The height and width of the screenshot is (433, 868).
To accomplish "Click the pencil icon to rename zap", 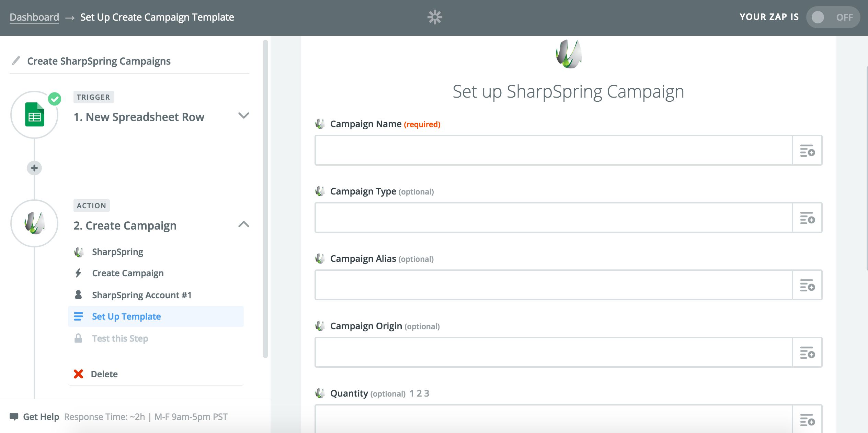I will click(16, 60).
